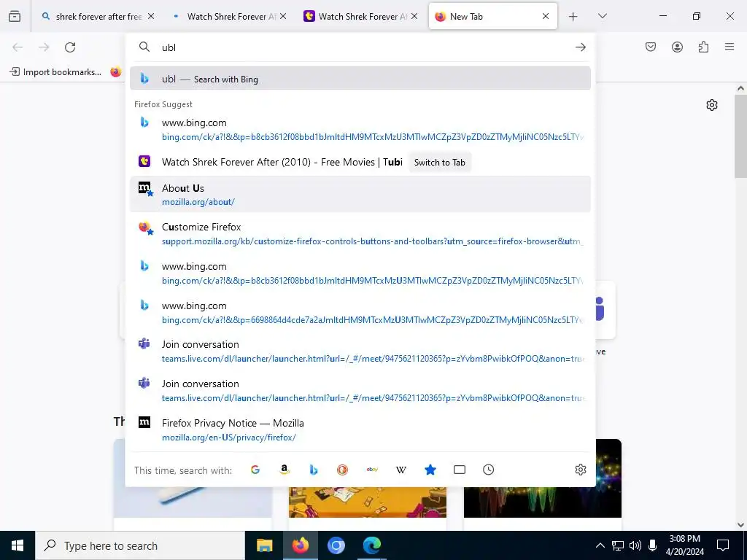Open Chromium from the taskbar
This screenshot has height=560, width=747.
[336, 545]
